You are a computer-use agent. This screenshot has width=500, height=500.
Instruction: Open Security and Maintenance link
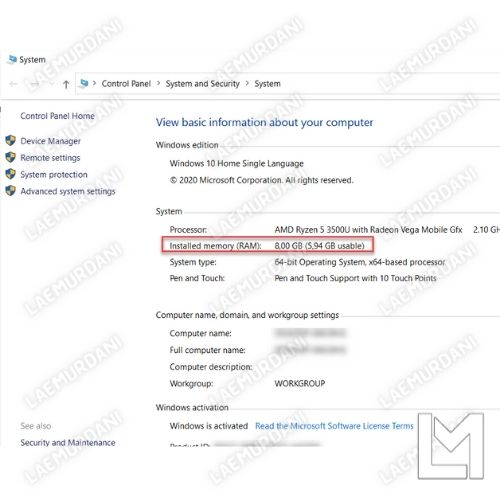pos(68,443)
